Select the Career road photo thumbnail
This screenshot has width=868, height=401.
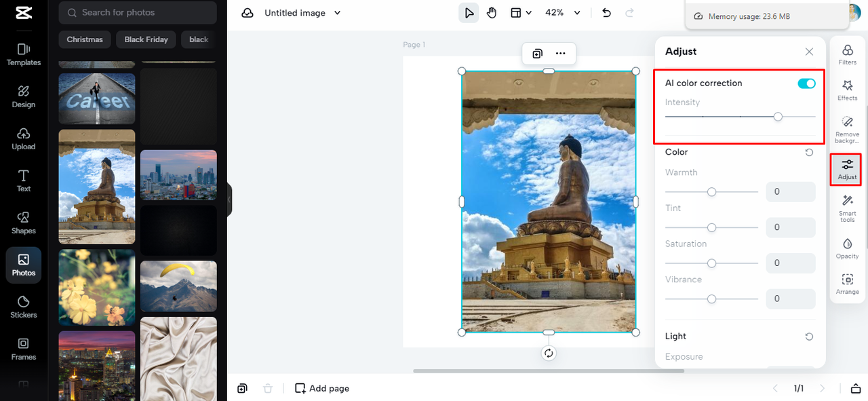pyautogui.click(x=97, y=98)
